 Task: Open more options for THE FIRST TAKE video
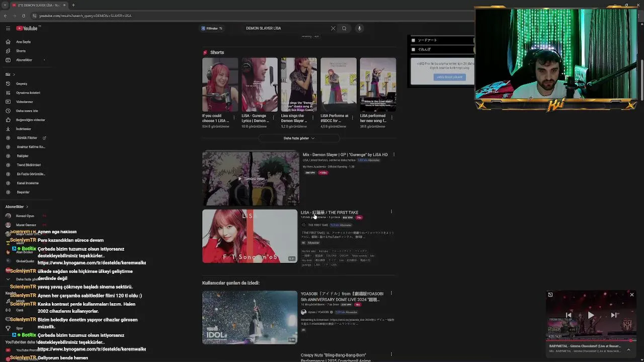(x=391, y=212)
